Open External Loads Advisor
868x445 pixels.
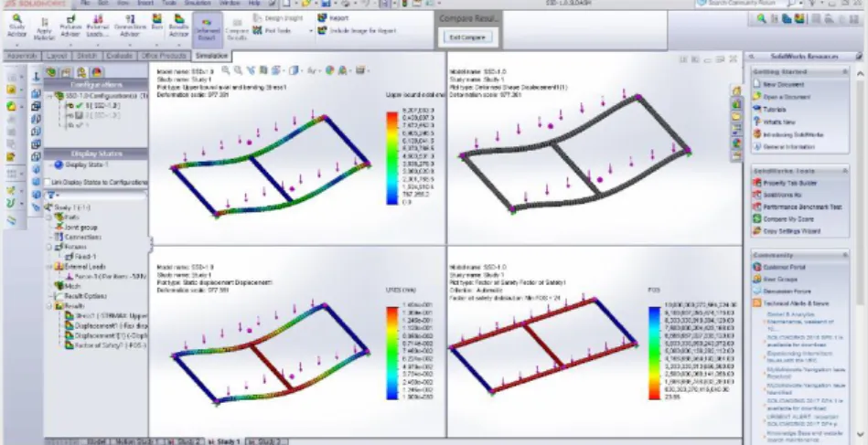pos(98,26)
